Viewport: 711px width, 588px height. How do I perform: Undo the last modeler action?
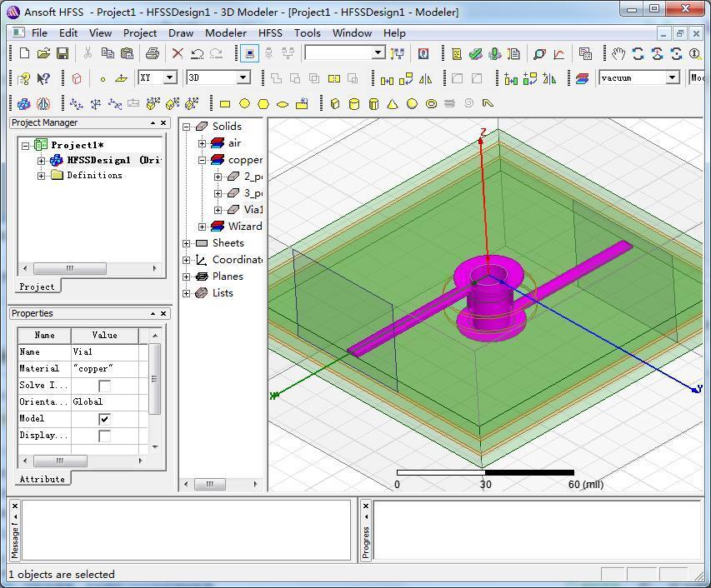pos(197,53)
